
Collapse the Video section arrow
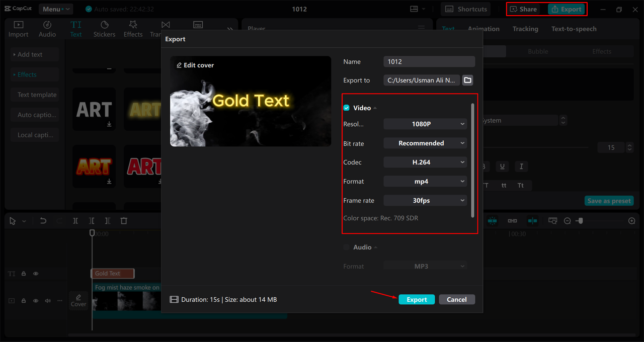375,108
